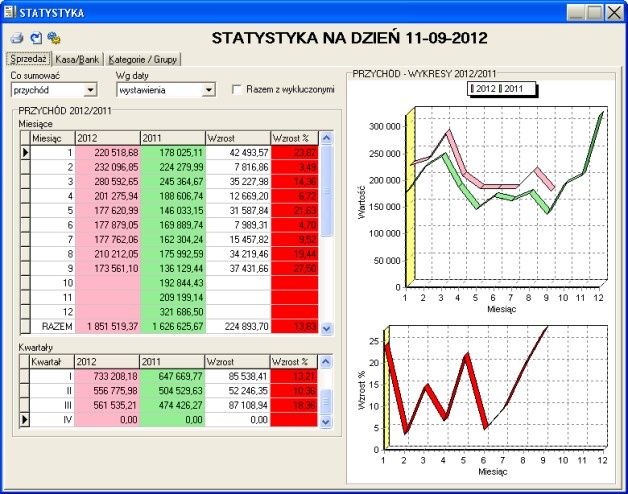Enable Razem z wykluczonymi checkbox

click(237, 89)
